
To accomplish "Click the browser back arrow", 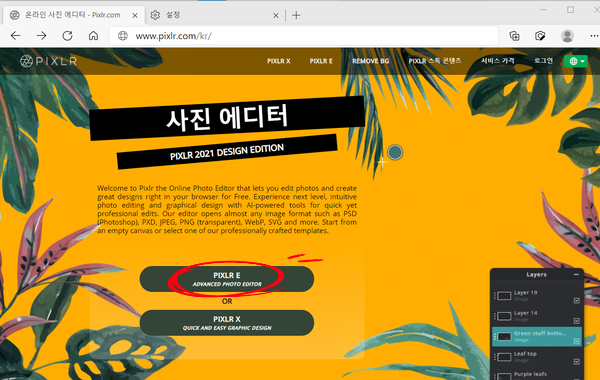I will click(16, 36).
